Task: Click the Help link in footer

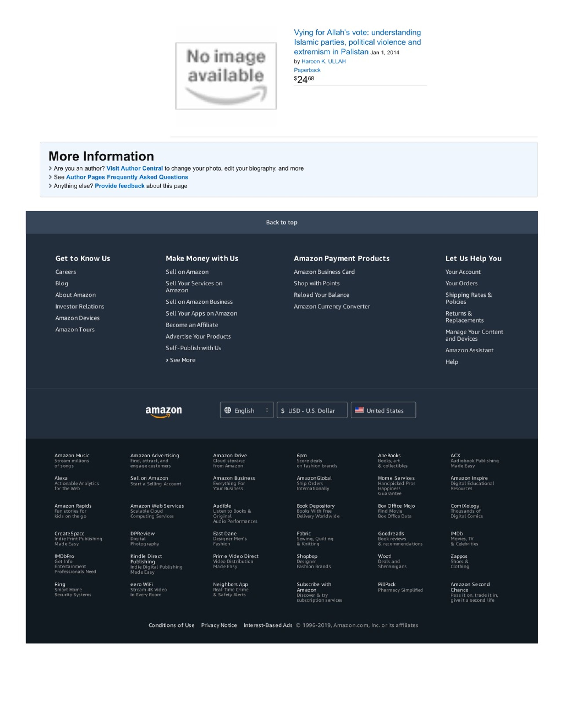Action: coord(452,362)
